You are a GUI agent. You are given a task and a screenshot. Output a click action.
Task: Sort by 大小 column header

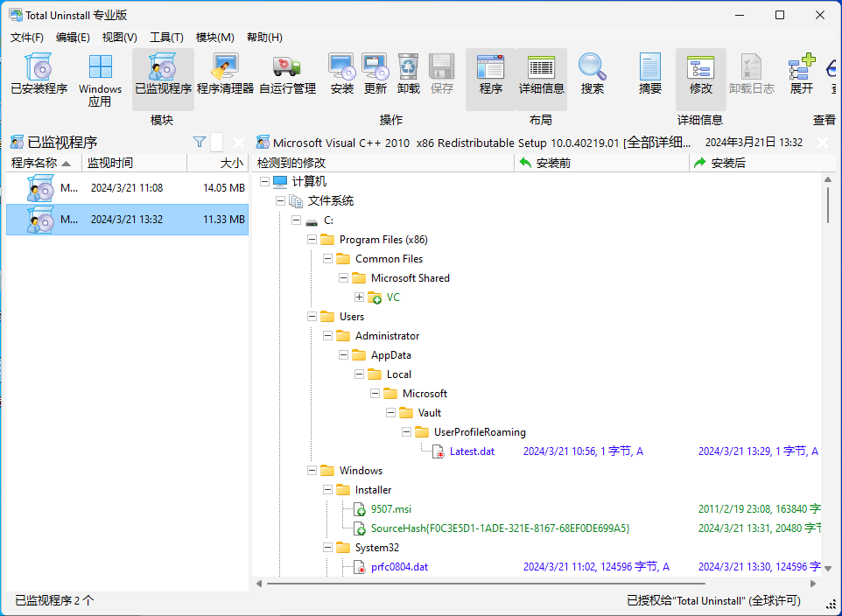217,163
